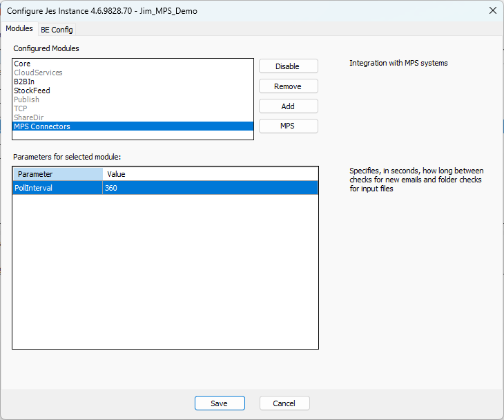Select the Modules tab
Image resolution: width=504 pixels, height=420 pixels.
pyautogui.click(x=19, y=28)
